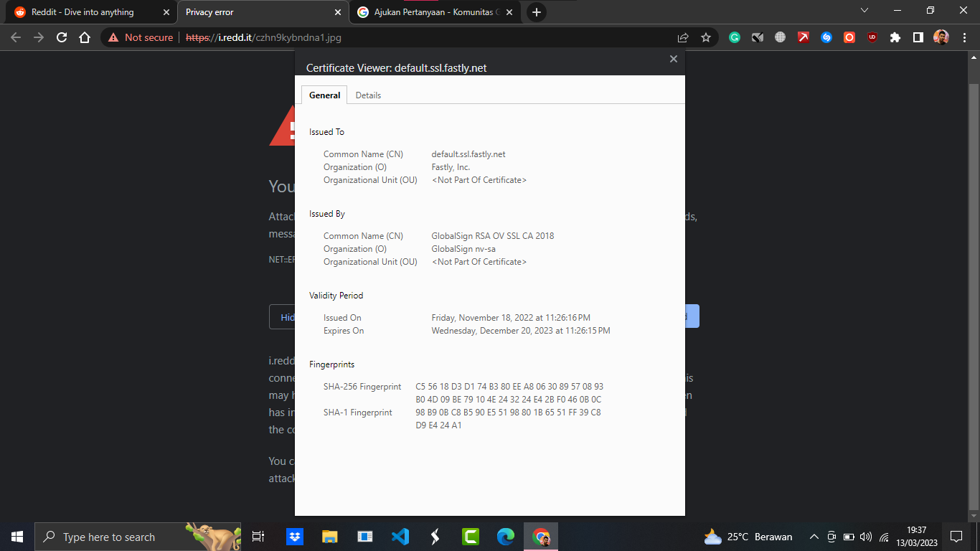
Task: Click the Fastly, Inc. organization value
Action: 451,167
